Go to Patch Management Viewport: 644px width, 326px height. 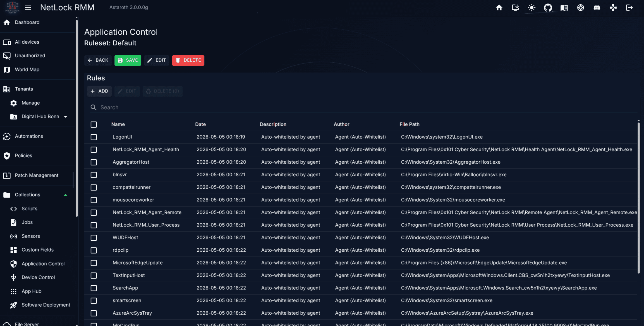click(36, 175)
